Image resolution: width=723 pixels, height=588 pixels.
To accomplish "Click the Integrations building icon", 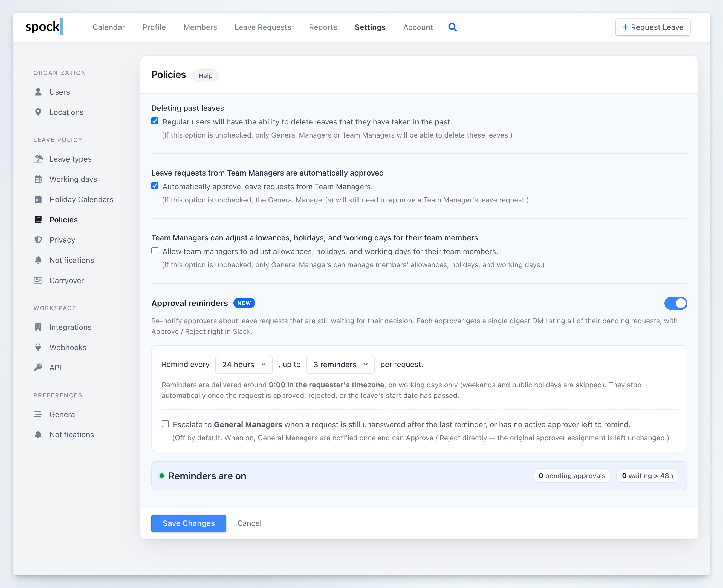I will point(38,327).
